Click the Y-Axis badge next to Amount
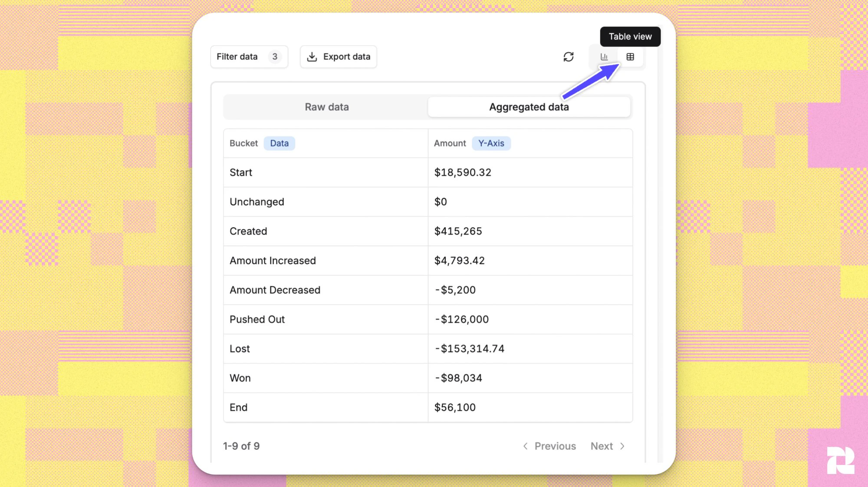 tap(491, 143)
